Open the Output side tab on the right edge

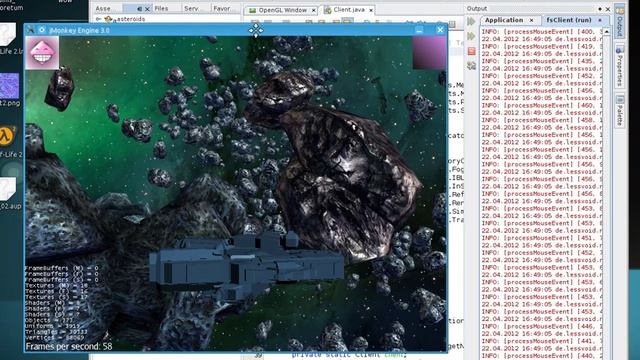(x=620, y=21)
